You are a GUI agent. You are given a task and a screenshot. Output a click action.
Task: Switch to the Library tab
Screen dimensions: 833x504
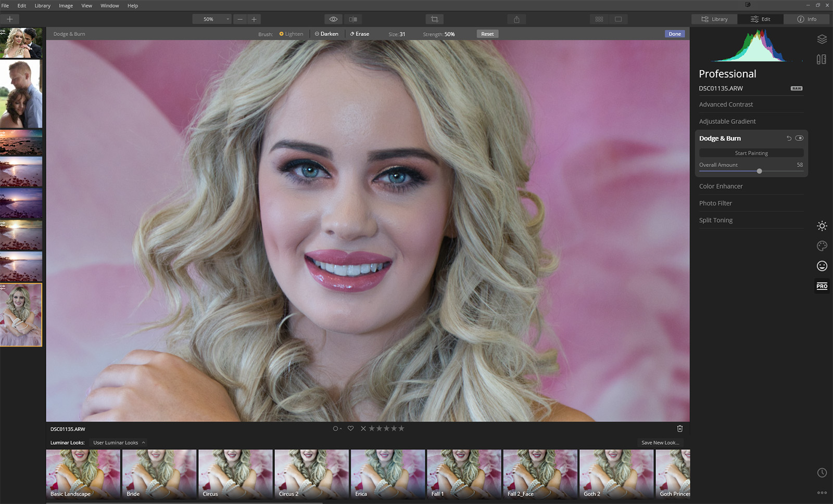[x=714, y=19]
